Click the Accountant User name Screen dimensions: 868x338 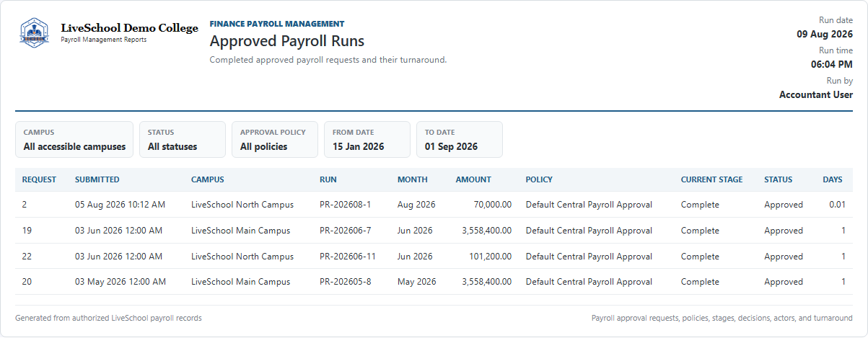pyautogui.click(x=816, y=94)
